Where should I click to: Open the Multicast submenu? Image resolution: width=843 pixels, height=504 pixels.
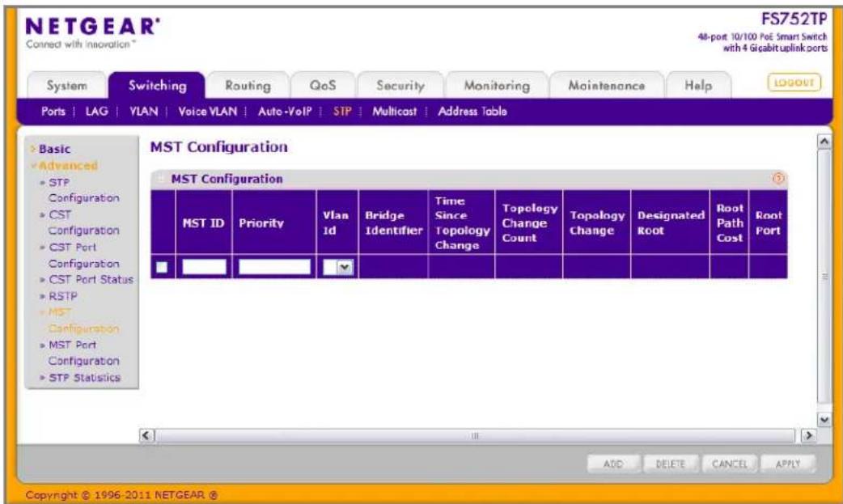point(395,112)
